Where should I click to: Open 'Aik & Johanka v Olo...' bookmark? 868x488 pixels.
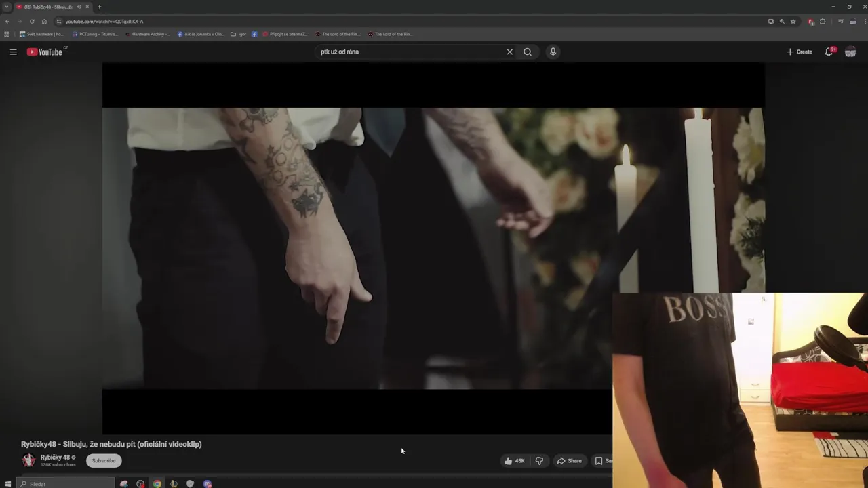click(201, 34)
